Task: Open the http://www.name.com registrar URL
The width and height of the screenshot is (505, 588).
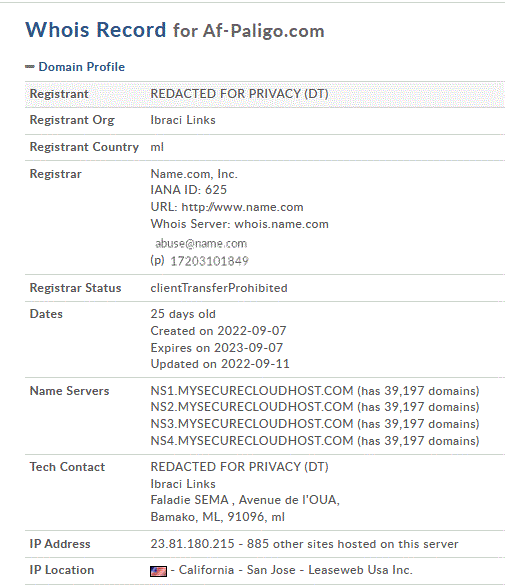Action: coord(242,207)
